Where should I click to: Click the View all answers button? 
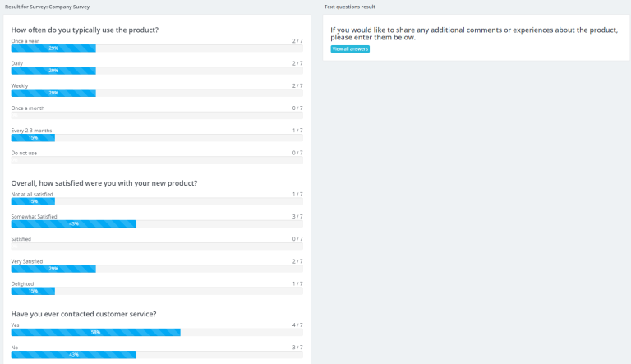click(x=350, y=49)
